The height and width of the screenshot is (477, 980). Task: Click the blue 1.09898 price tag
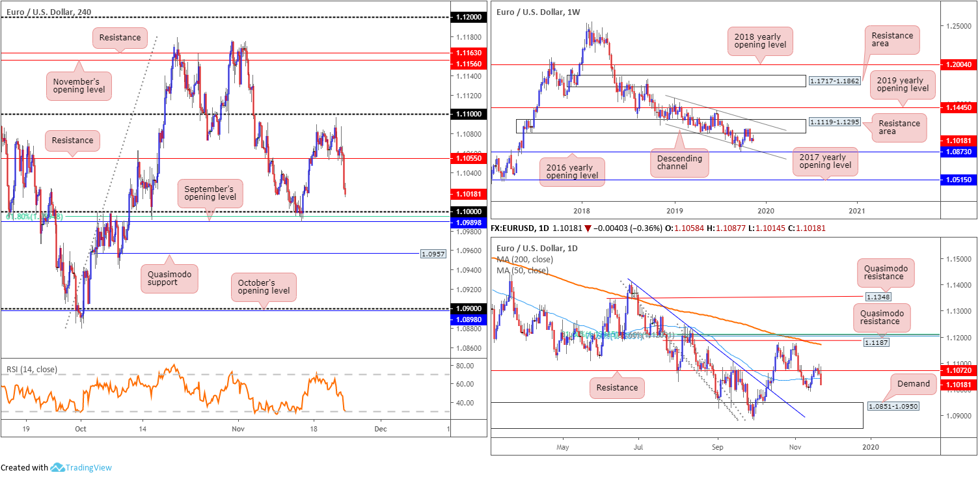(x=468, y=222)
